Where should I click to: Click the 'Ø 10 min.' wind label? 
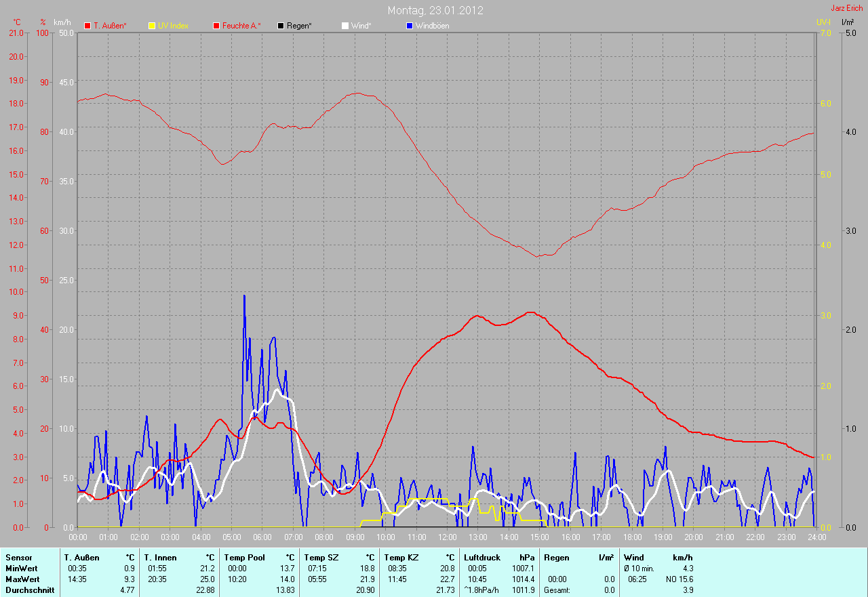[x=639, y=569]
